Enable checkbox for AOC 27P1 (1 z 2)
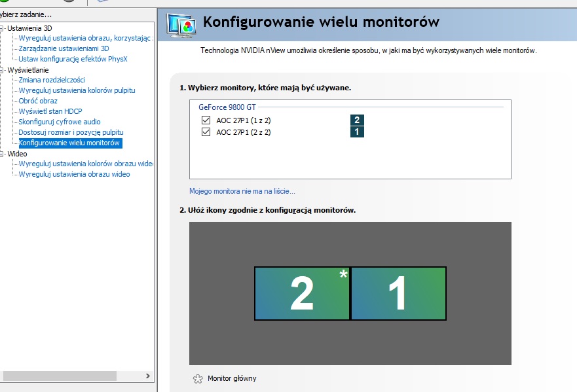Image resolution: width=577 pixels, height=392 pixels. coord(206,120)
